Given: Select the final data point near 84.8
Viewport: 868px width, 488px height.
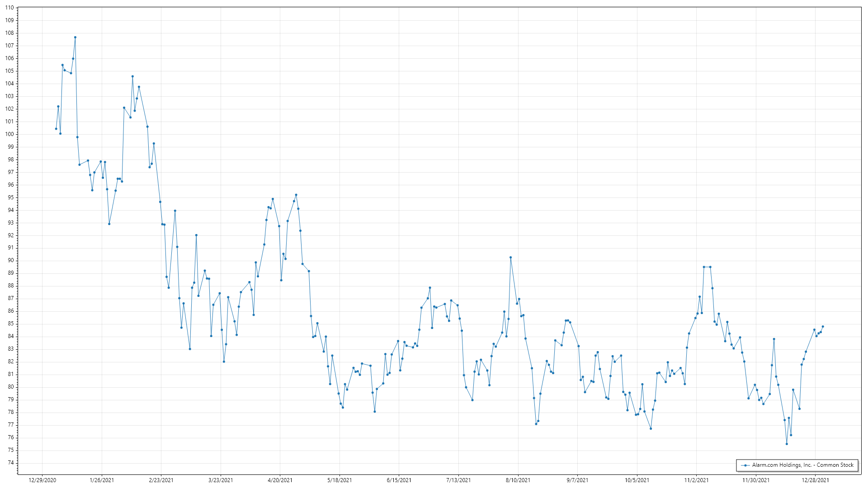Looking at the screenshot, I should [x=823, y=327].
